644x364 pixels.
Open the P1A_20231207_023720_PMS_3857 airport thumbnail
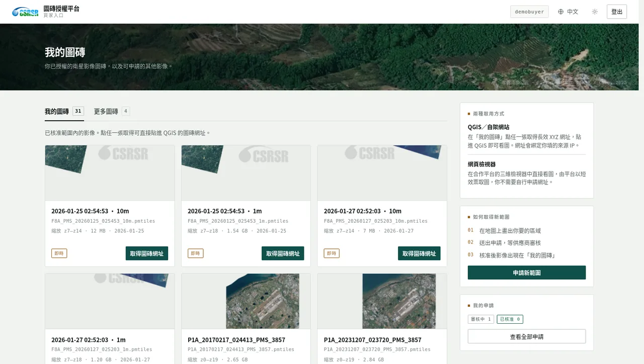(x=382, y=301)
